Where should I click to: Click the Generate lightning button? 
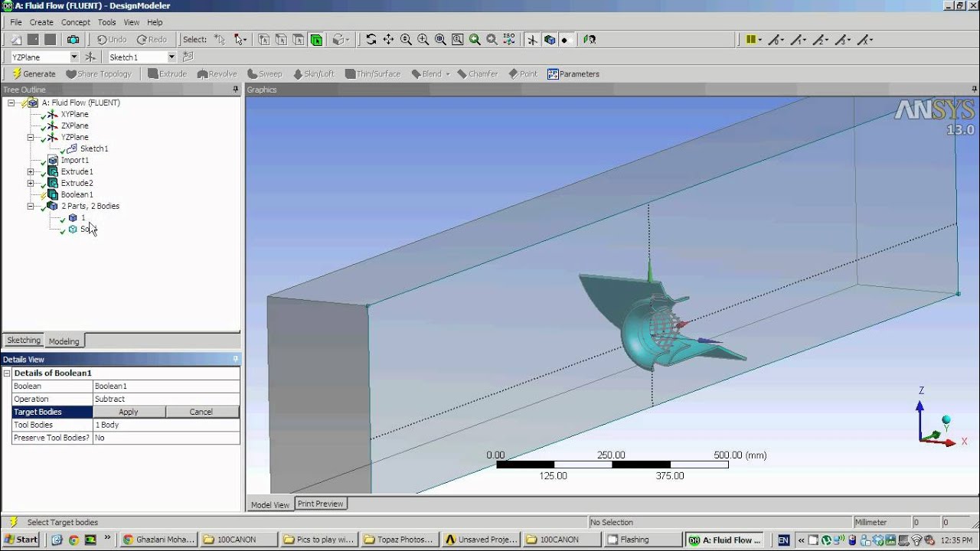[34, 74]
